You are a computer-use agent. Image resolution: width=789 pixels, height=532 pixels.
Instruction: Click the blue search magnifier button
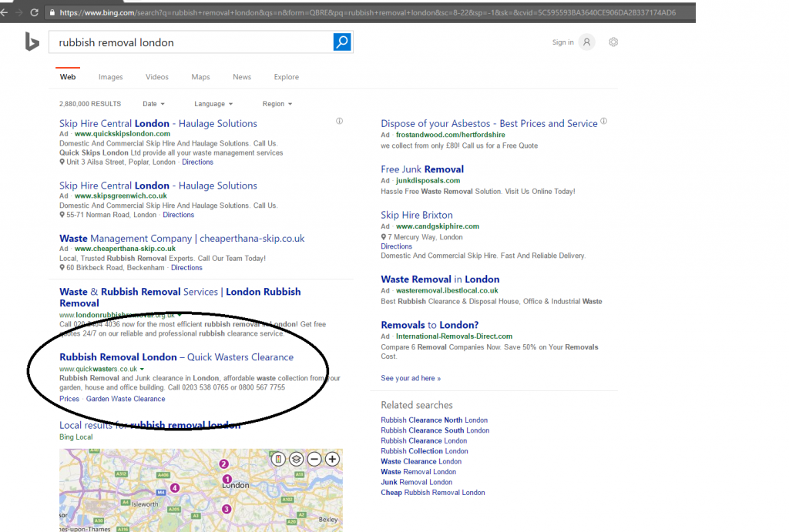pos(342,42)
